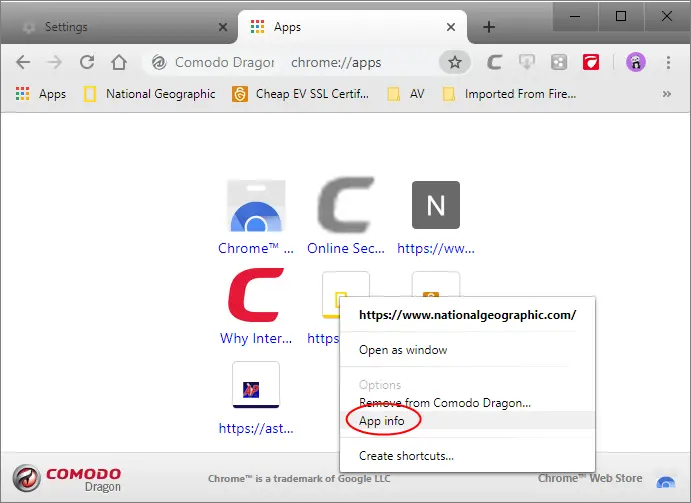This screenshot has height=503, width=691.
Task: Open the Apps bookmark shortcut
Action: click(41, 94)
